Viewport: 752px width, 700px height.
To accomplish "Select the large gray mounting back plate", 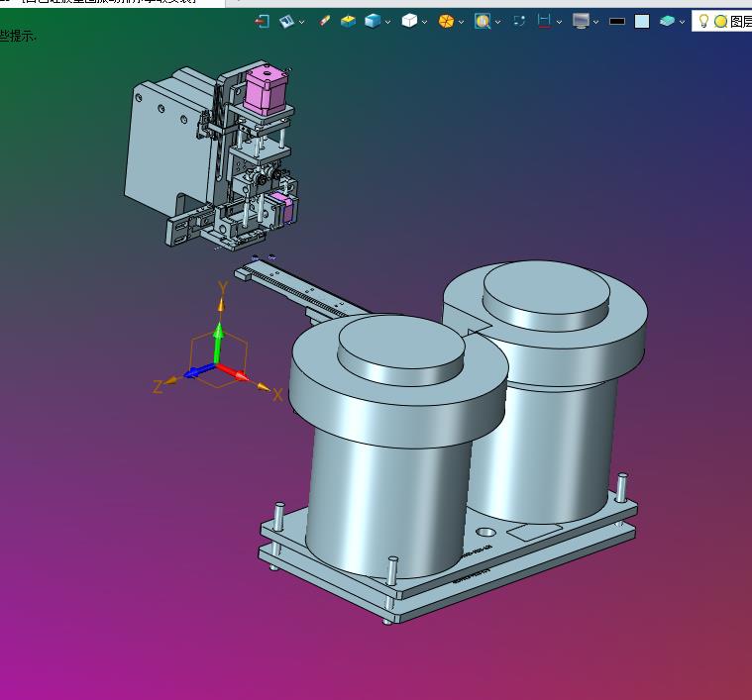I will click(x=165, y=147).
